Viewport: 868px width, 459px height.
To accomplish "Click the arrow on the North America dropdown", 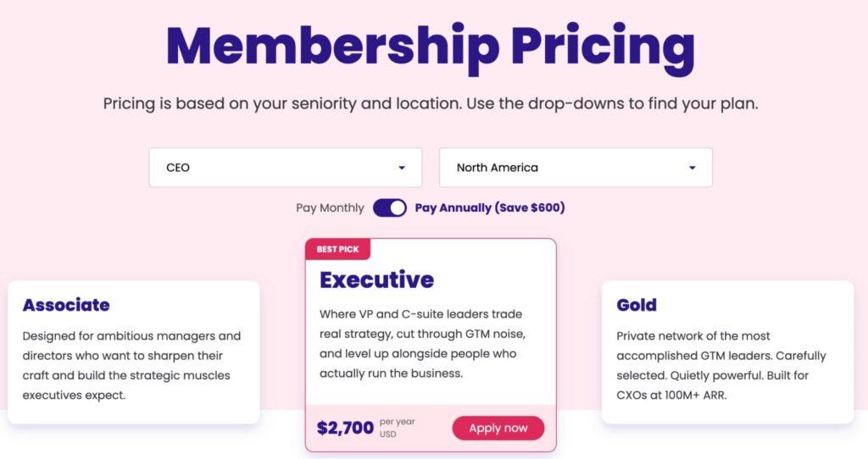I will click(692, 168).
